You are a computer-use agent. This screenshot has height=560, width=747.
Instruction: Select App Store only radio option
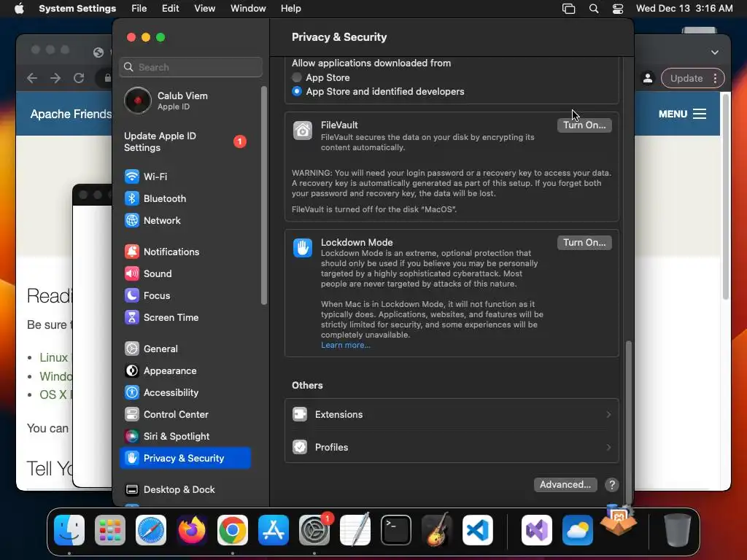pos(297,77)
